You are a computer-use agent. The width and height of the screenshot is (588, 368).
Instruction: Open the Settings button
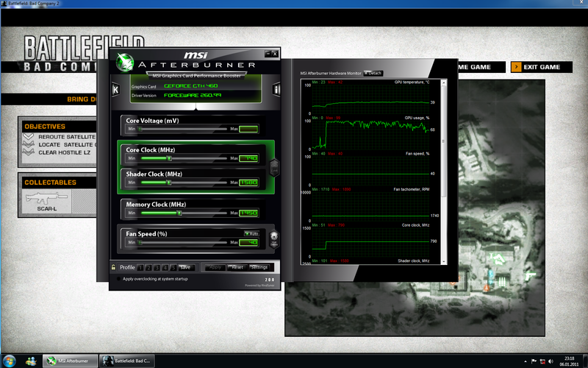(x=259, y=267)
